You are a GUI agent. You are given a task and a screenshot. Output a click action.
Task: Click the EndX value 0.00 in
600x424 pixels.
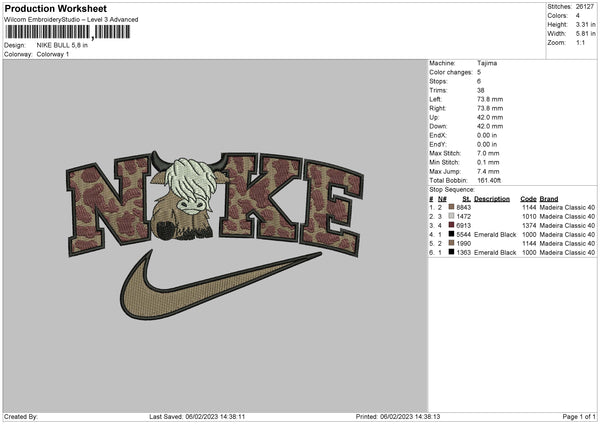[x=487, y=135]
